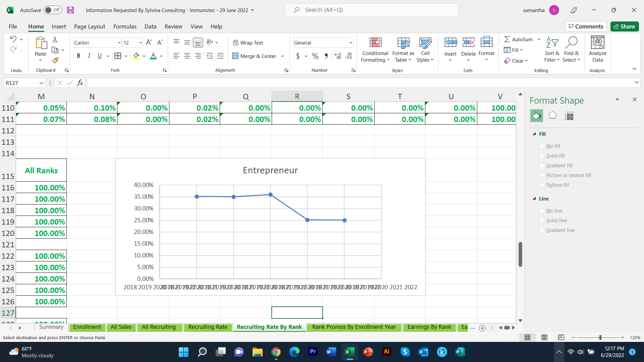
Task: Click the Share button
Action: tap(624, 26)
